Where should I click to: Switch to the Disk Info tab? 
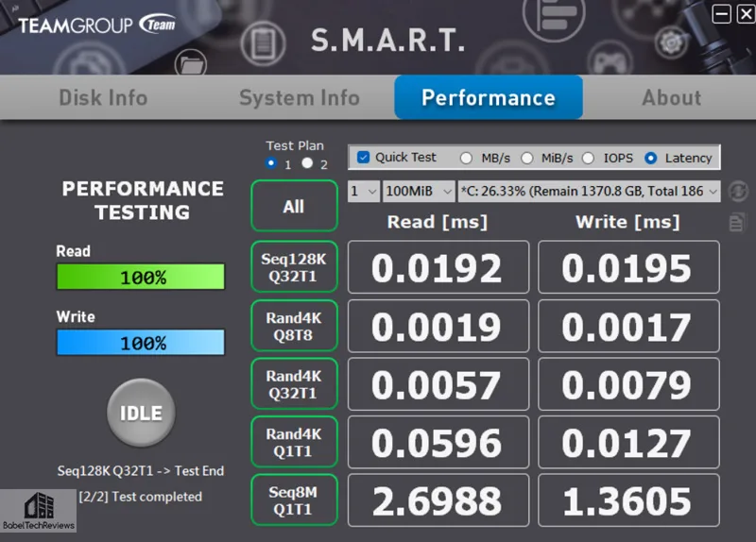tap(103, 97)
